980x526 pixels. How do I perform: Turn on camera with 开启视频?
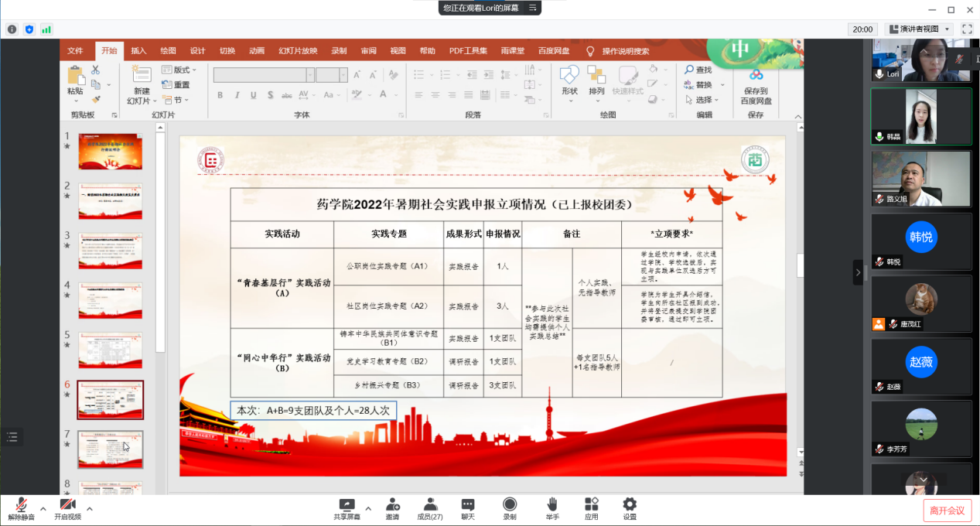(67, 508)
